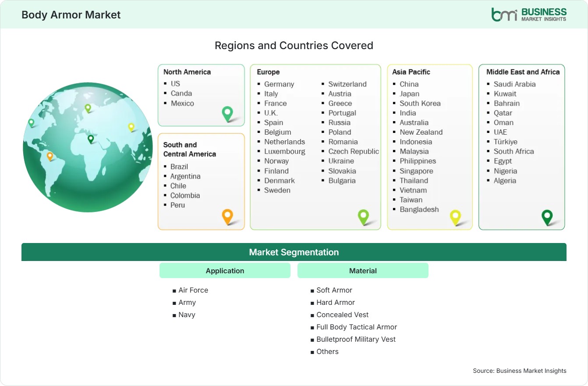The width and height of the screenshot is (588, 386).
Task: Click 'Sweden' in Europe list
Action: click(x=277, y=190)
